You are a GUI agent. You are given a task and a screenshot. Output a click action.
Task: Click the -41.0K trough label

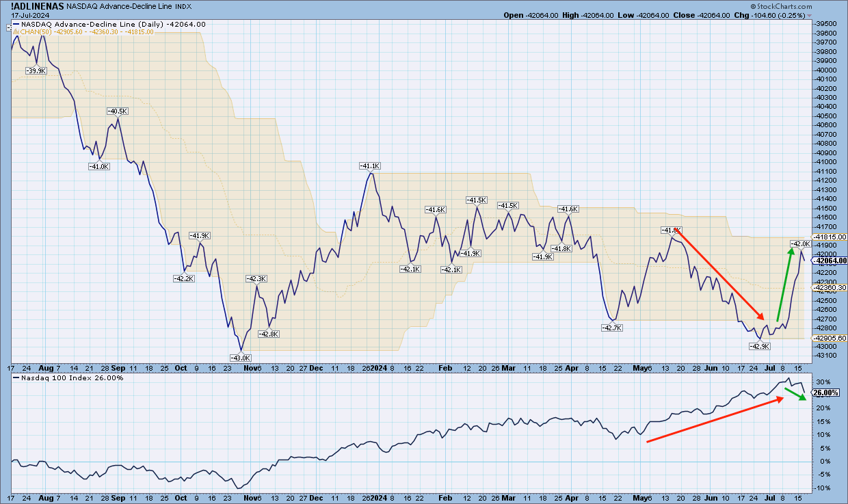(x=98, y=166)
